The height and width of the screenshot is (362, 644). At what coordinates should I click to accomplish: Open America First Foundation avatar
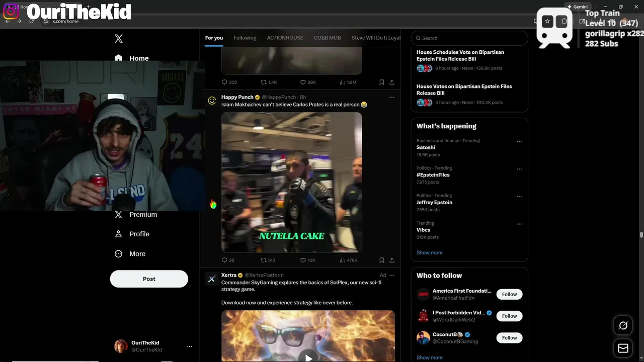(x=423, y=294)
